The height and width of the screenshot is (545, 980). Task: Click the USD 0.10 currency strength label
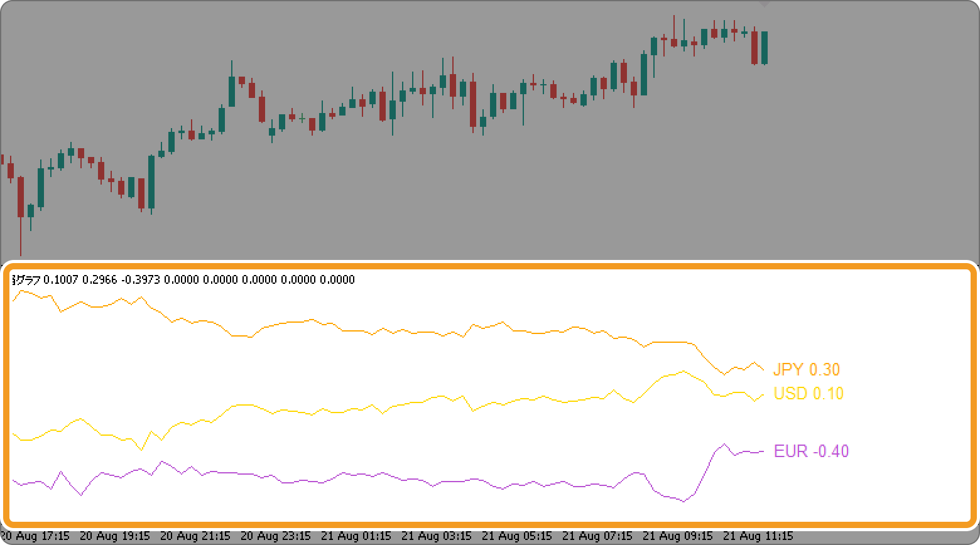coord(808,394)
